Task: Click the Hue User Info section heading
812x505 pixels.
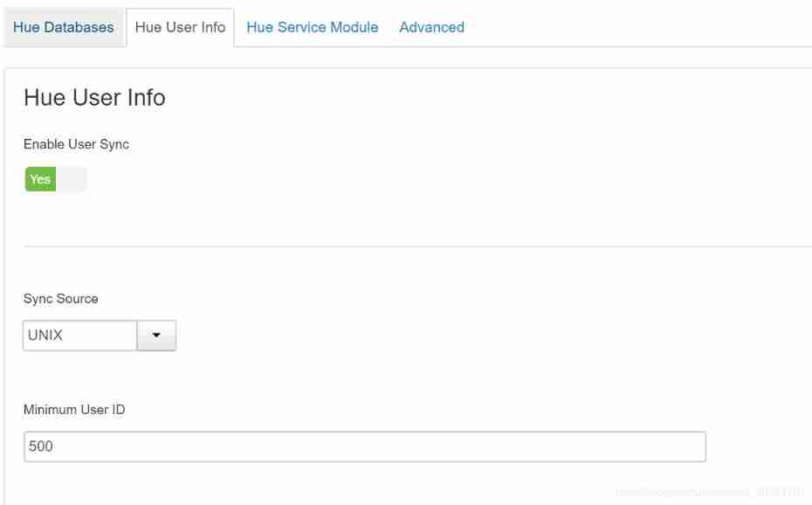Action: coord(94,98)
